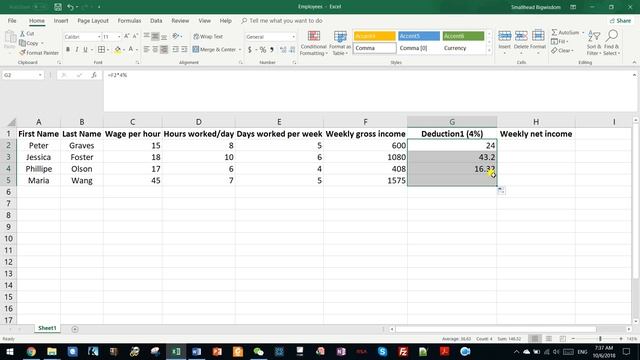
Task: Apply Comma Style number format
Action: 272,50
